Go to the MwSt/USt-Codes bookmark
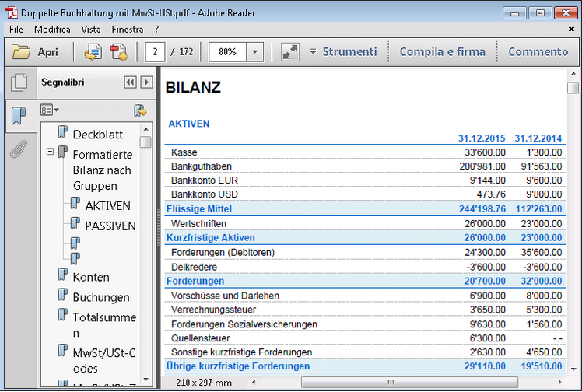The image size is (582, 392). pyautogui.click(x=104, y=360)
